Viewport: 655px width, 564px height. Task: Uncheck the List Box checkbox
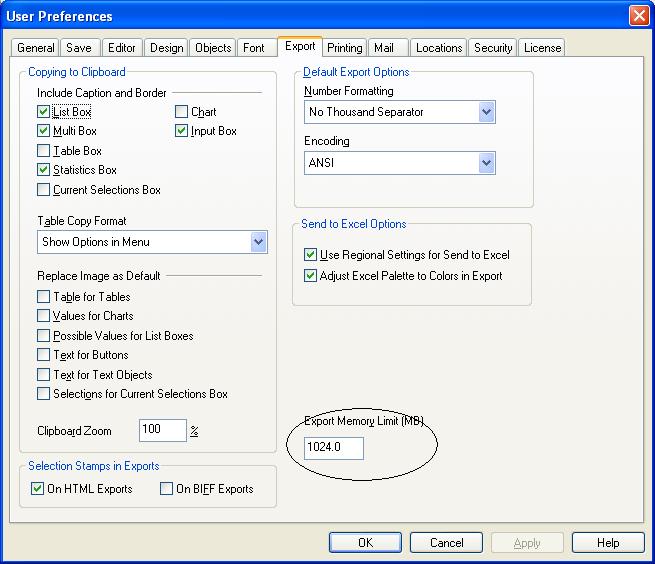point(43,112)
